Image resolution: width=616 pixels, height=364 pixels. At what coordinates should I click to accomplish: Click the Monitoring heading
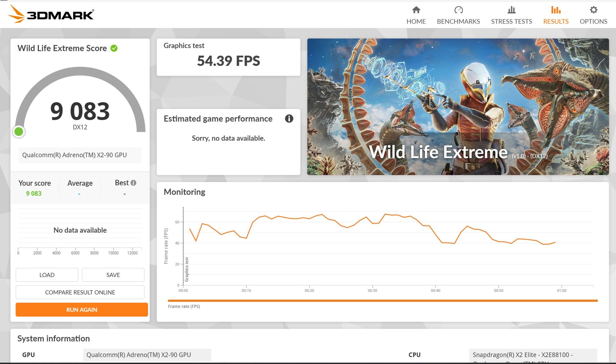click(184, 192)
